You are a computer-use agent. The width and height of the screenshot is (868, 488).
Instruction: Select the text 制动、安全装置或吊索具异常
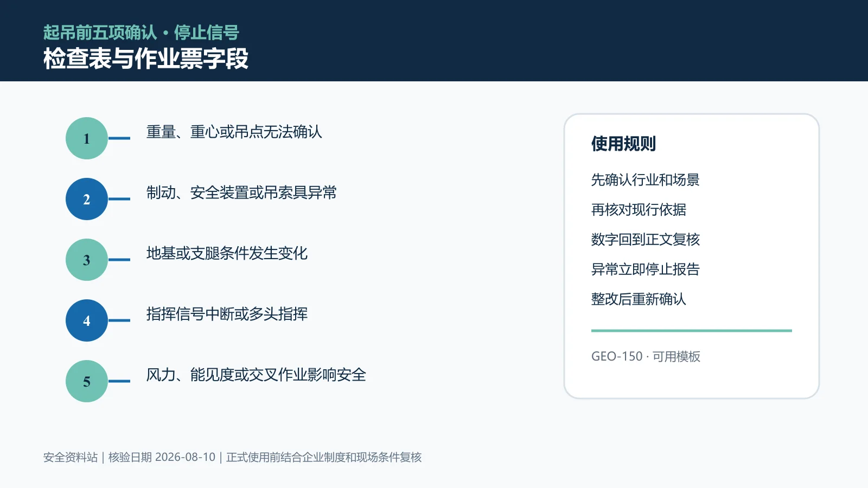coord(241,192)
